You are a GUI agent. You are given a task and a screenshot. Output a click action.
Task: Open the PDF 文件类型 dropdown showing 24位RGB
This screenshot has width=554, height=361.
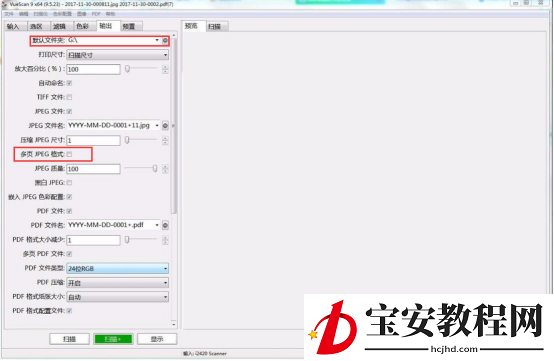[x=117, y=268]
